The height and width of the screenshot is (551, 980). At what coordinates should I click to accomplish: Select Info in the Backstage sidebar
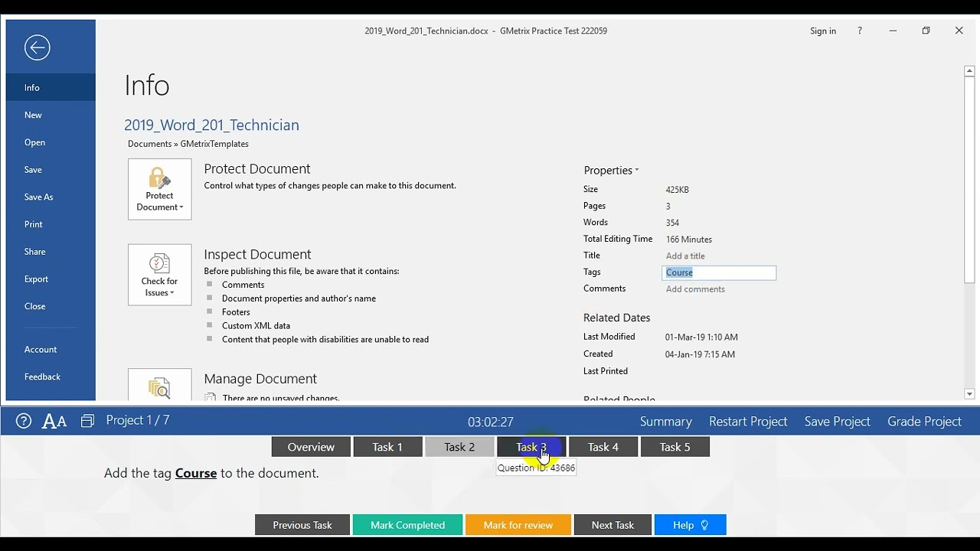pyautogui.click(x=51, y=87)
